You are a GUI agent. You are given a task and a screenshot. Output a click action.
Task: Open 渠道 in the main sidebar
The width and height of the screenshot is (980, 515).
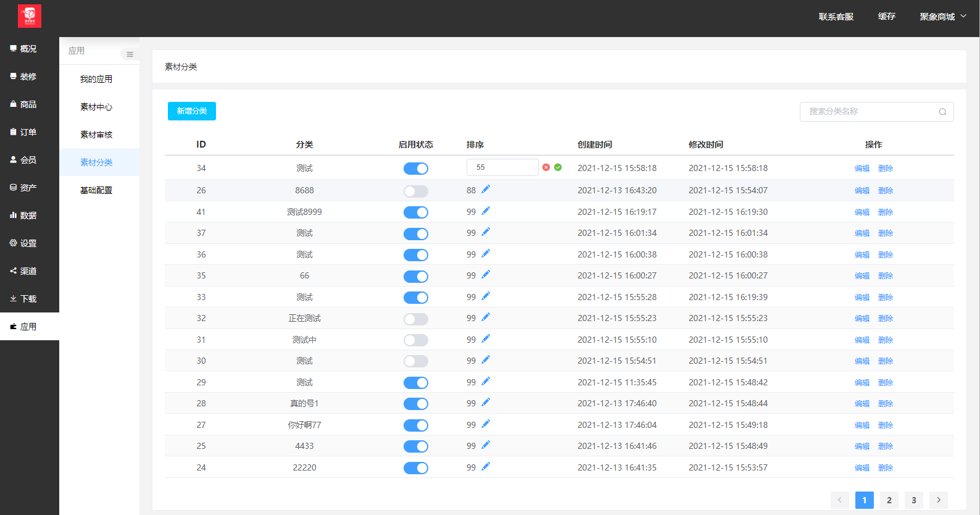click(30, 271)
